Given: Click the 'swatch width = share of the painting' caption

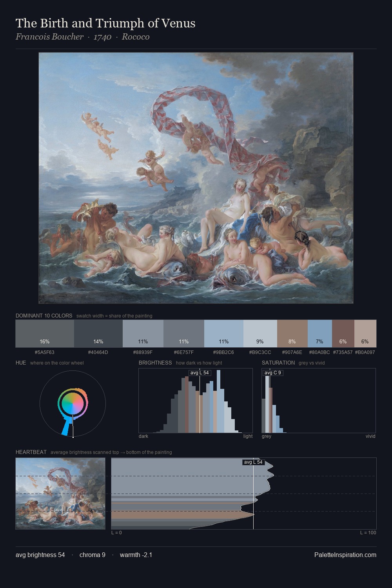Looking at the screenshot, I should pyautogui.click(x=114, y=316).
